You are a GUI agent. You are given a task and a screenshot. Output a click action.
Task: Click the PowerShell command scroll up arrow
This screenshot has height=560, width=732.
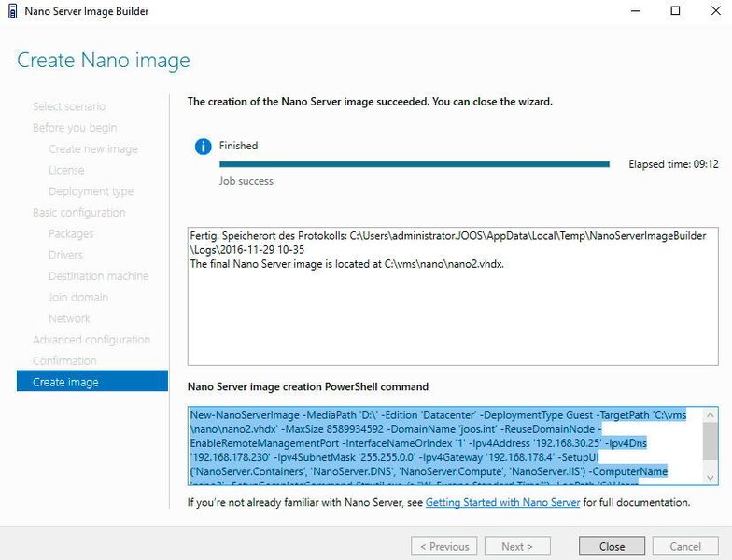tap(710, 414)
